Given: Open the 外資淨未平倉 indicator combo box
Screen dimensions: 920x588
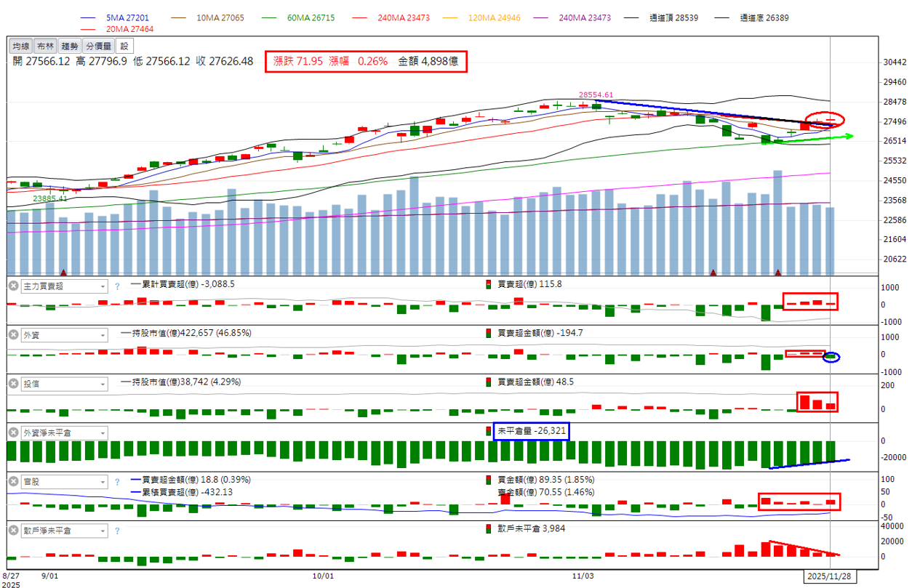Looking at the screenshot, I should 102,432.
